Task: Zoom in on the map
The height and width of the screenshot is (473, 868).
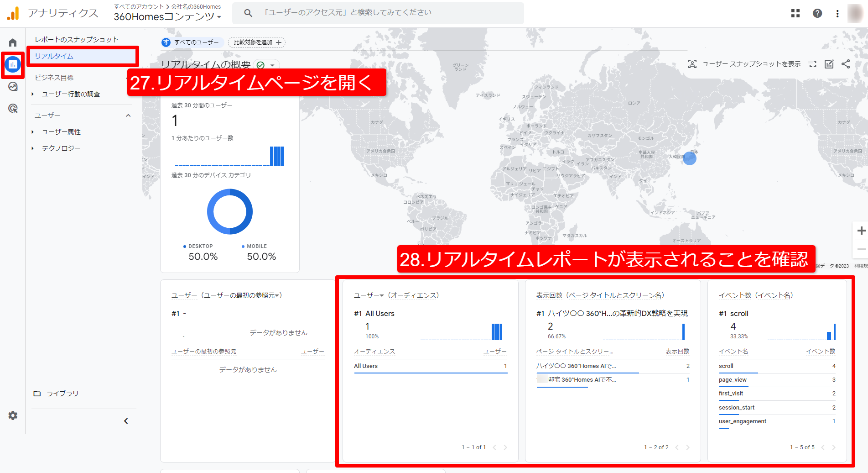Action: point(861,231)
